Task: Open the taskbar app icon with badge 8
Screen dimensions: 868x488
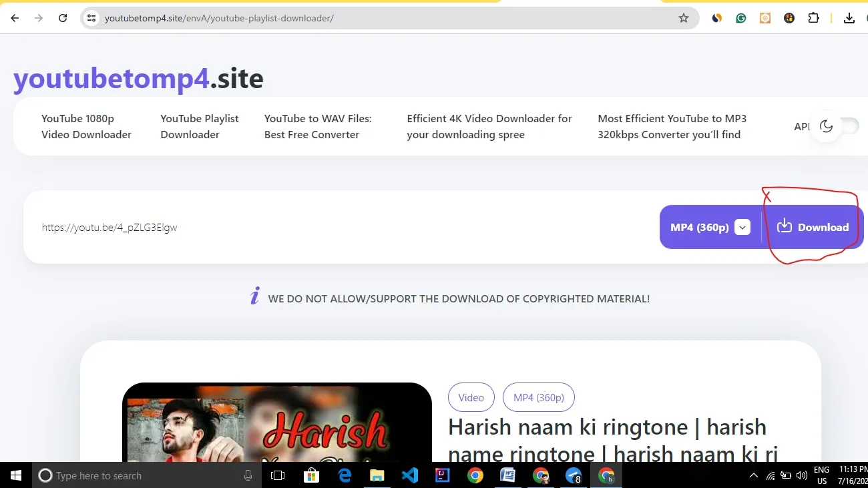Action: click(x=574, y=475)
